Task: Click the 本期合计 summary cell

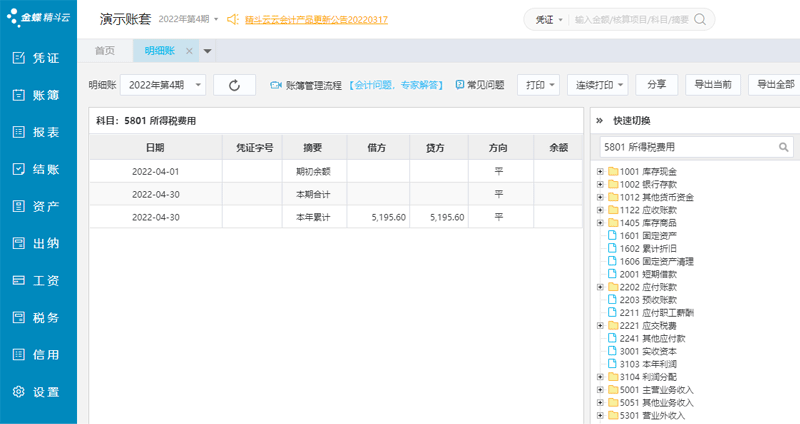Action: click(313, 194)
